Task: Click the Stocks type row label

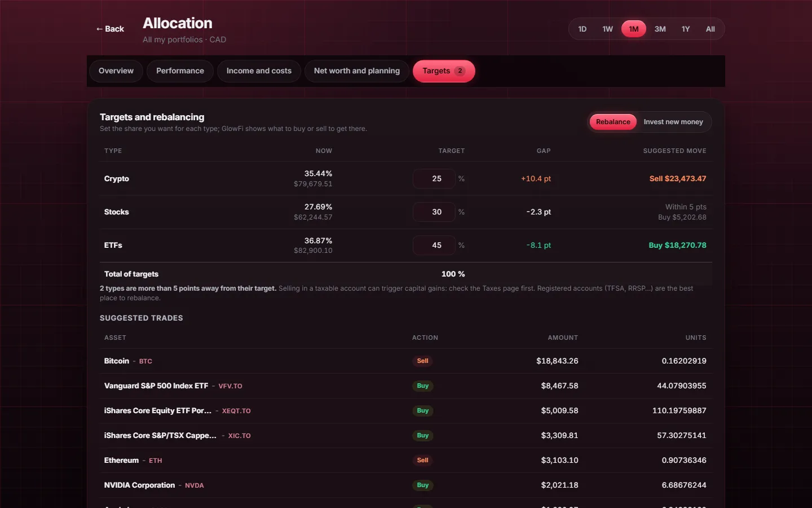Action: click(117, 212)
